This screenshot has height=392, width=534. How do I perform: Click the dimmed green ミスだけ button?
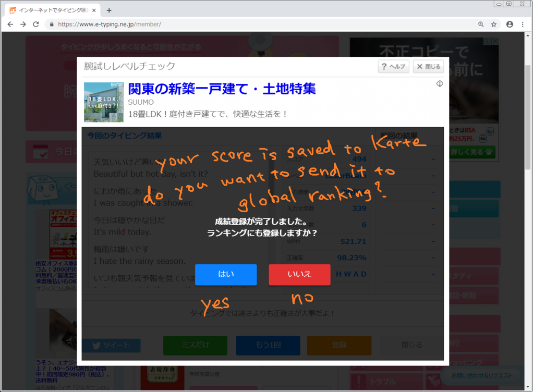click(195, 346)
